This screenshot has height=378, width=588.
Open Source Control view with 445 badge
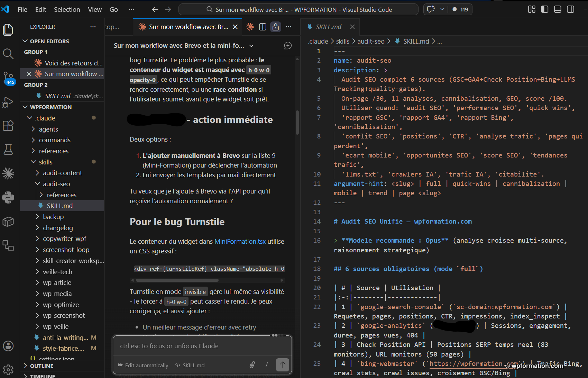(x=8, y=78)
